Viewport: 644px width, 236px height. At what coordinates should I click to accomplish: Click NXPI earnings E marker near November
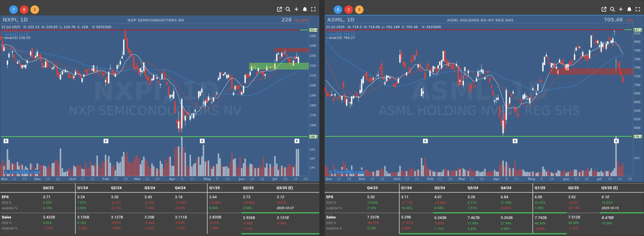(x=6, y=141)
